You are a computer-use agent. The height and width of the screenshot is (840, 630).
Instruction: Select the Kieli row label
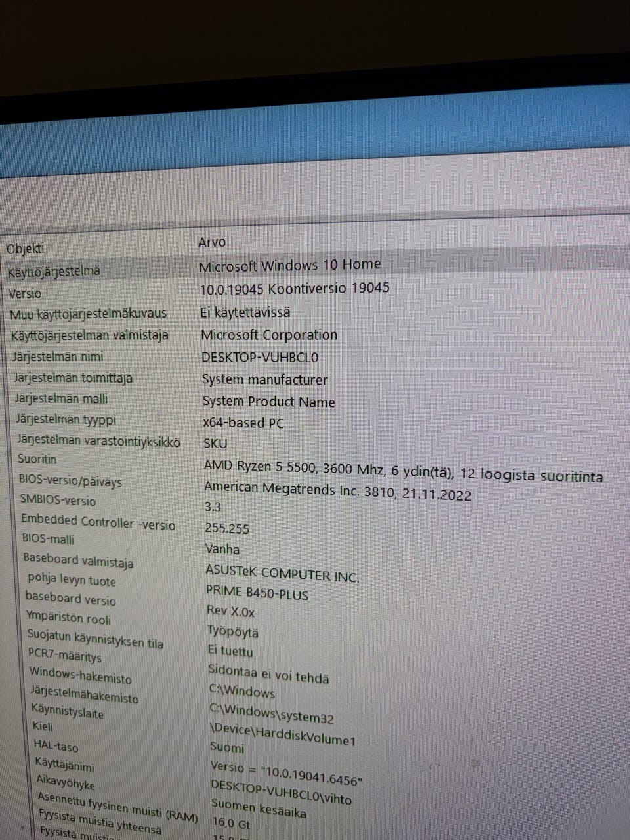coord(43,726)
